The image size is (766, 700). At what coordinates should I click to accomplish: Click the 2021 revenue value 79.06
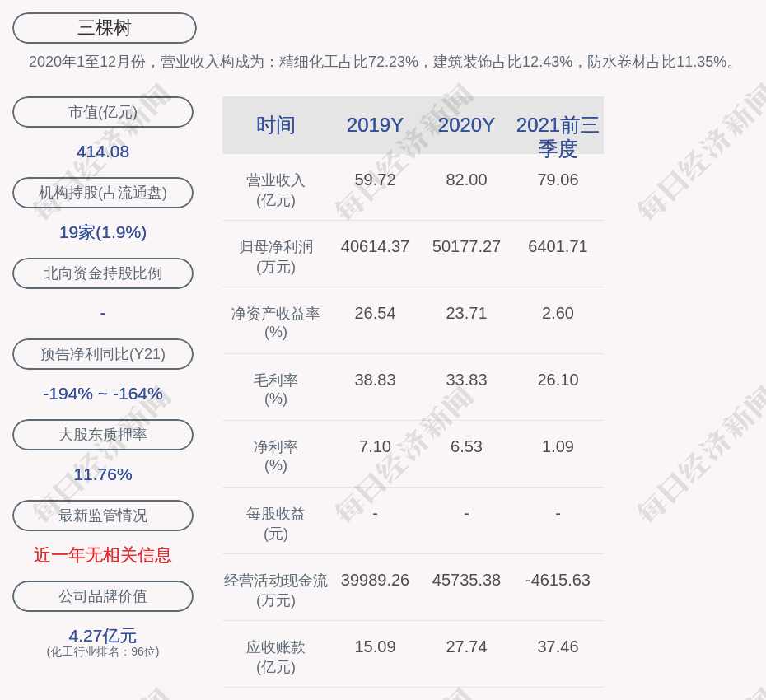pyautogui.click(x=558, y=180)
